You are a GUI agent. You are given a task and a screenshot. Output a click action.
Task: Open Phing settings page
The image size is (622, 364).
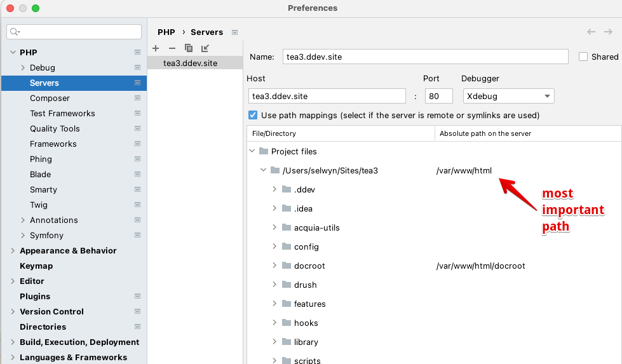point(41,159)
